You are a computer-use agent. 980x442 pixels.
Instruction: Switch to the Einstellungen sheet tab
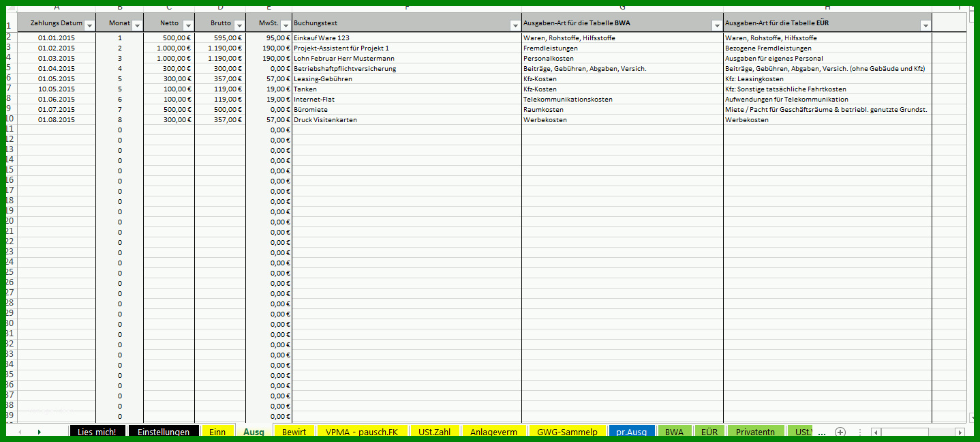[x=164, y=432]
